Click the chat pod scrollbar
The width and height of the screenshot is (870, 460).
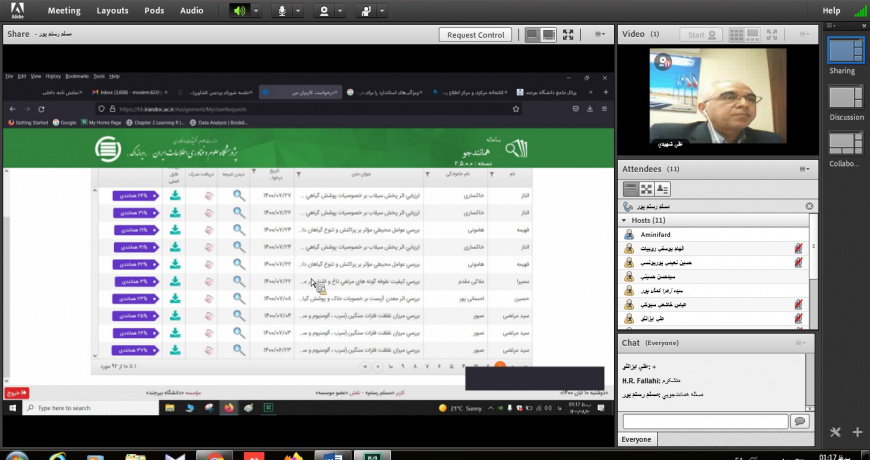click(x=811, y=380)
